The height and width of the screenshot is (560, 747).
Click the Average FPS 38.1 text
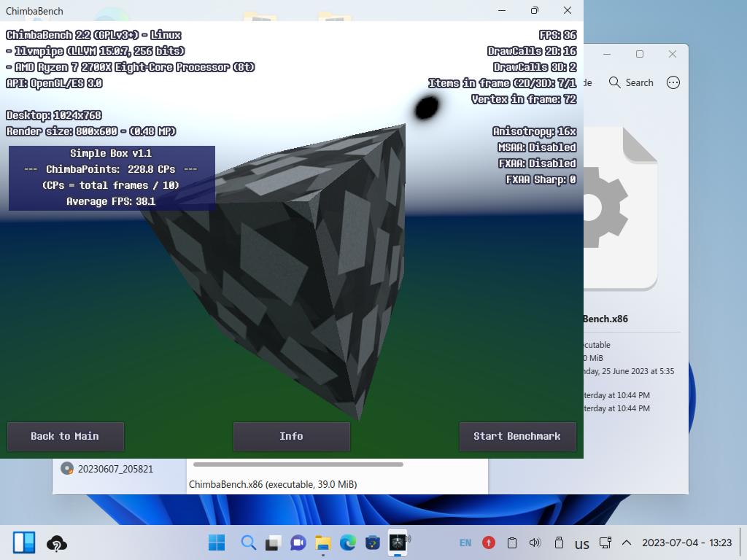[111, 201]
